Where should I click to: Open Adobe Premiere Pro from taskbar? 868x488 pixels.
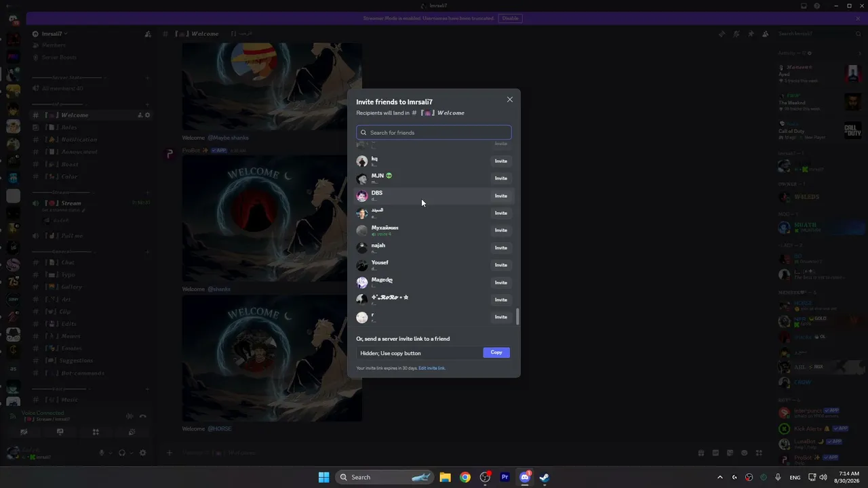click(505, 477)
